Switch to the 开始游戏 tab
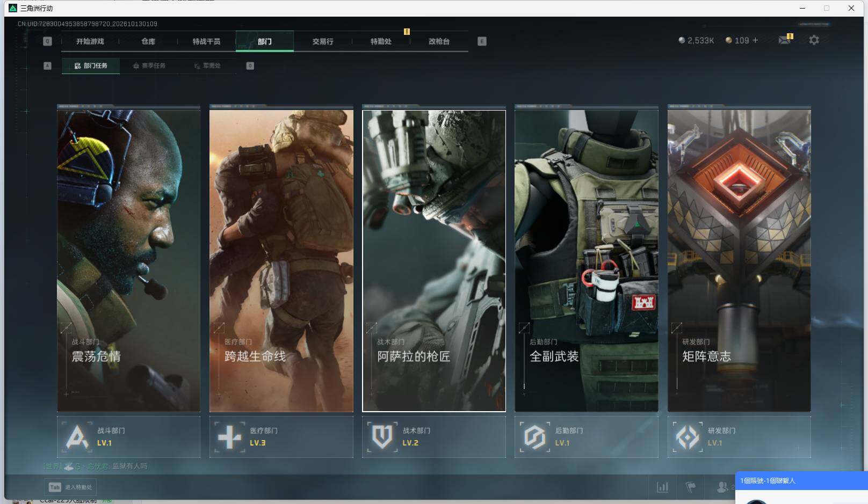 [x=90, y=41]
